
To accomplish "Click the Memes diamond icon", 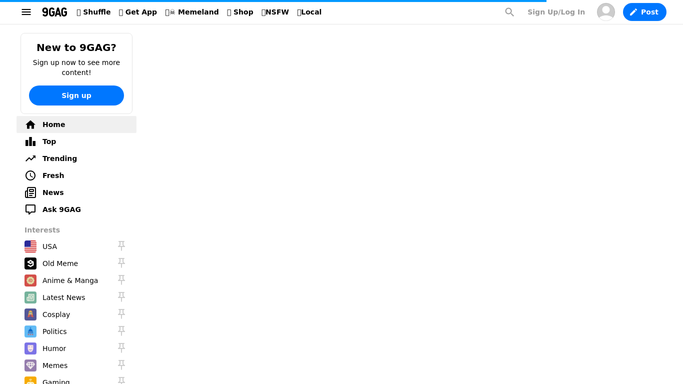I will pos(30,365).
